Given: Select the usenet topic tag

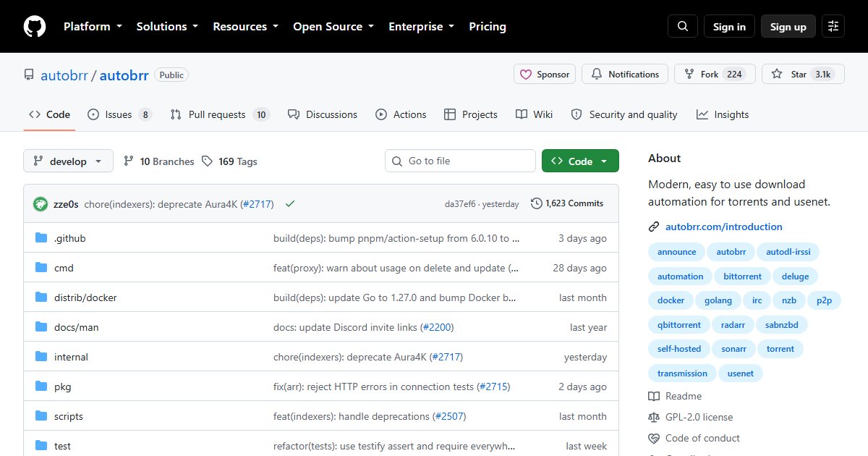Looking at the screenshot, I should click(741, 373).
